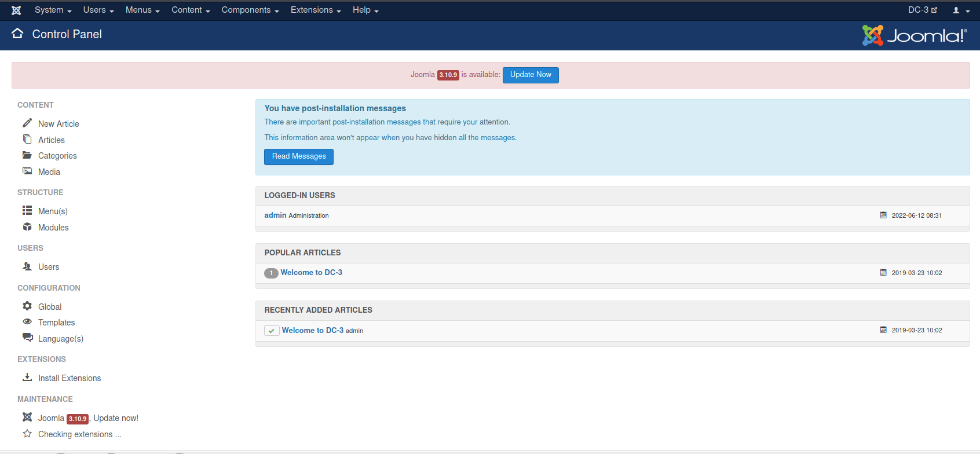Click the star icon beside Checking extensions
The height and width of the screenshot is (454, 980).
click(x=27, y=433)
